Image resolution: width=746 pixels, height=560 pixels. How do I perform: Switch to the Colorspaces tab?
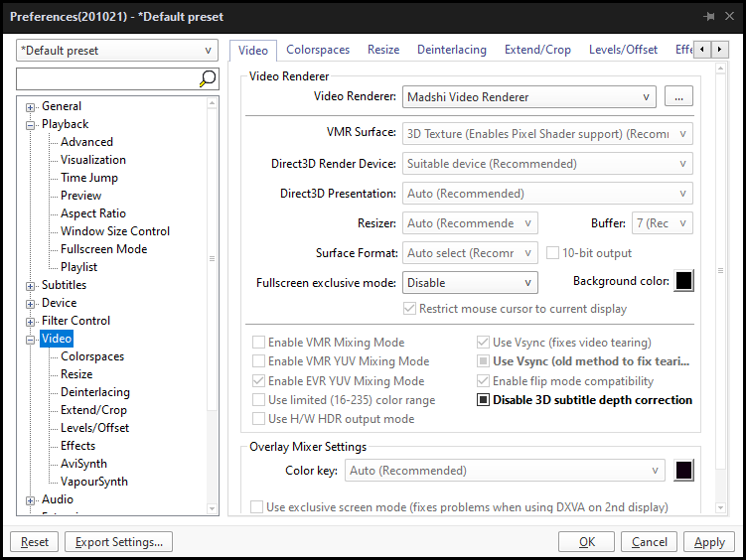(x=318, y=50)
